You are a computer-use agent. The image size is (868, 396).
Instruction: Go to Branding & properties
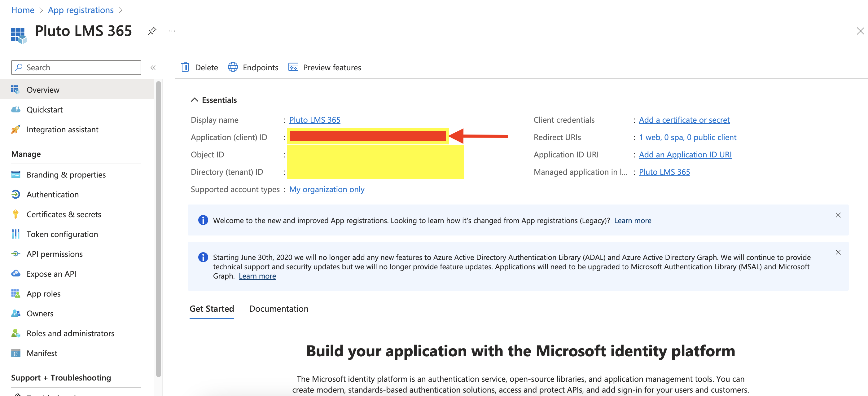[77, 174]
